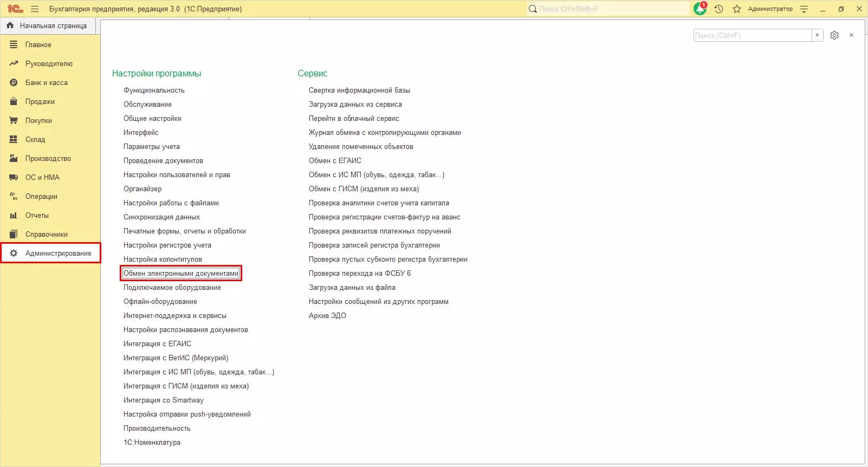Image resolution: width=868 pixels, height=467 pixels.
Task: Open the Операции section
Action: [50, 196]
